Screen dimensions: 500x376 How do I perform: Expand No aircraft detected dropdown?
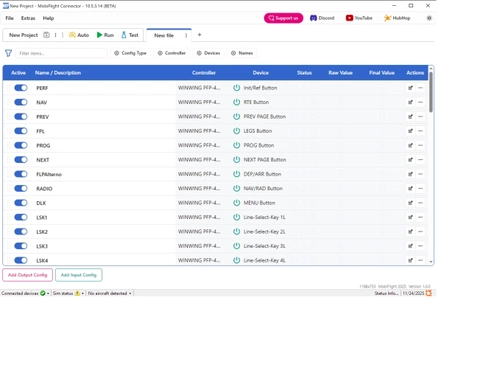click(130, 293)
